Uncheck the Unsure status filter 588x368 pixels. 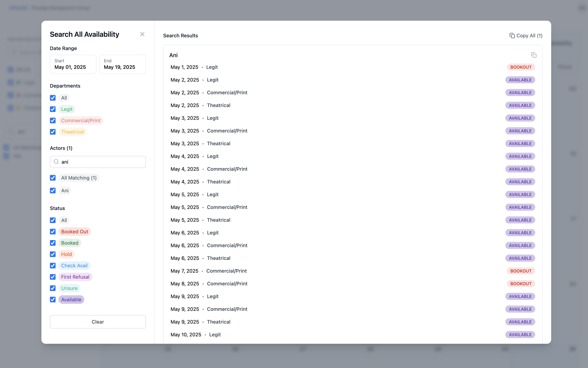point(53,288)
